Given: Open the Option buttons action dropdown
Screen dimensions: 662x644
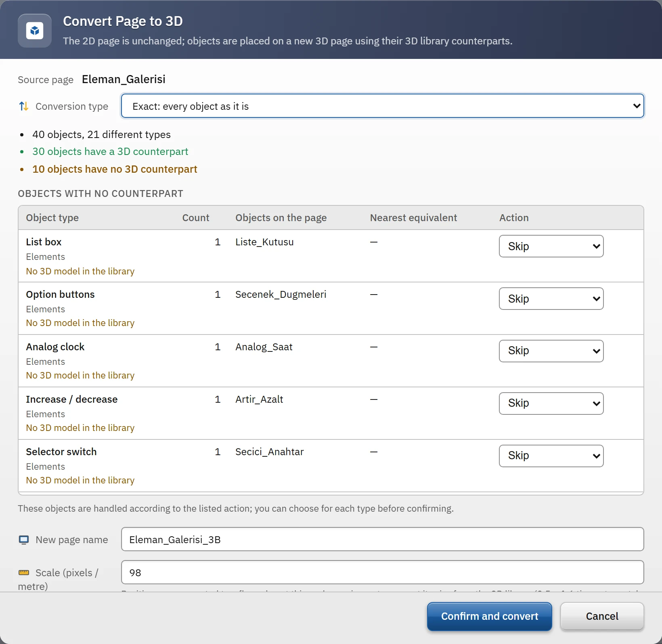Looking at the screenshot, I should point(551,299).
